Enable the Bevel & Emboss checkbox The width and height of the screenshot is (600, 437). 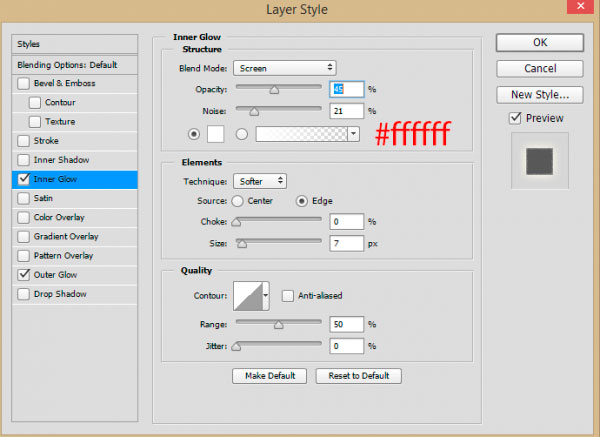pyautogui.click(x=23, y=83)
